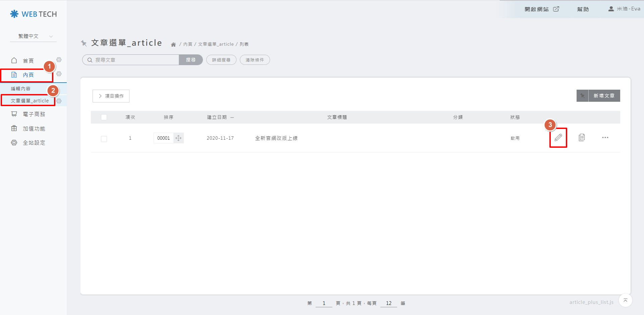Click the home icon in the breadcrumb
644x315 pixels.
pos(173,44)
